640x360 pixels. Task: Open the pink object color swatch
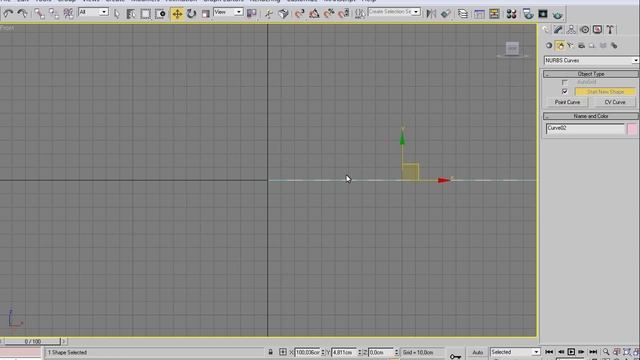point(632,129)
